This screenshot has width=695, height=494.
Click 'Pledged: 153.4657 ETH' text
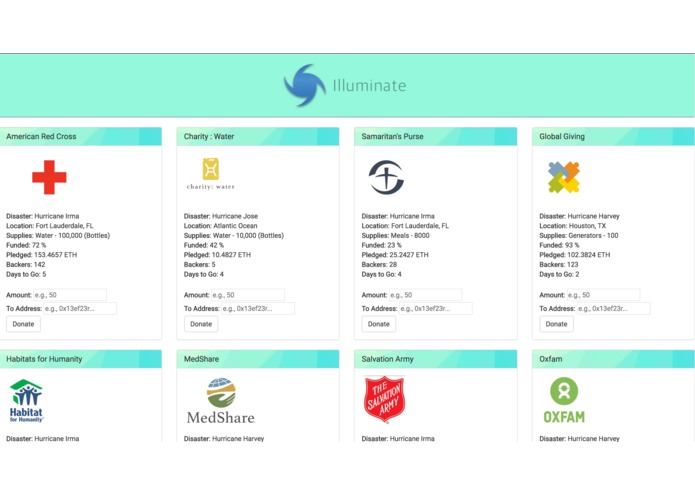click(42, 255)
